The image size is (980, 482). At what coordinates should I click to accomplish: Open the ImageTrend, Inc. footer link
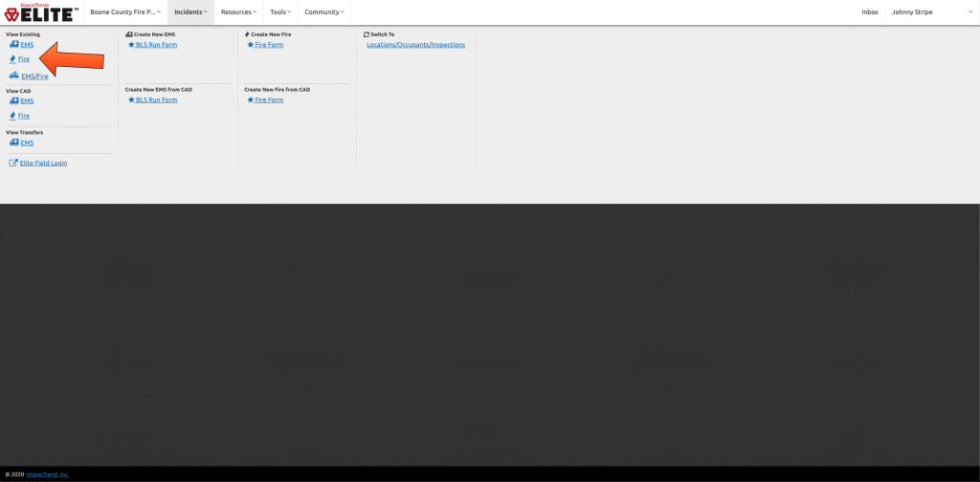[47, 474]
